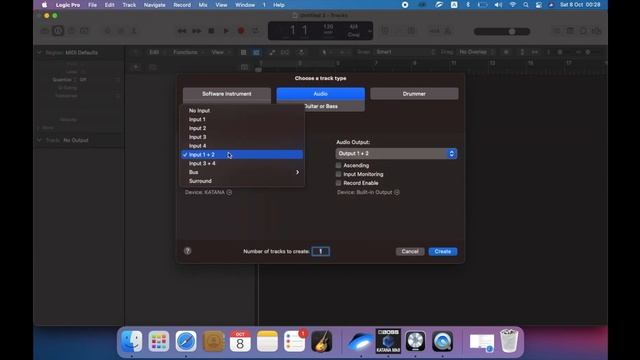Click the Spotlight search icon in menu bar
The image size is (640, 360).
pos(526,5)
